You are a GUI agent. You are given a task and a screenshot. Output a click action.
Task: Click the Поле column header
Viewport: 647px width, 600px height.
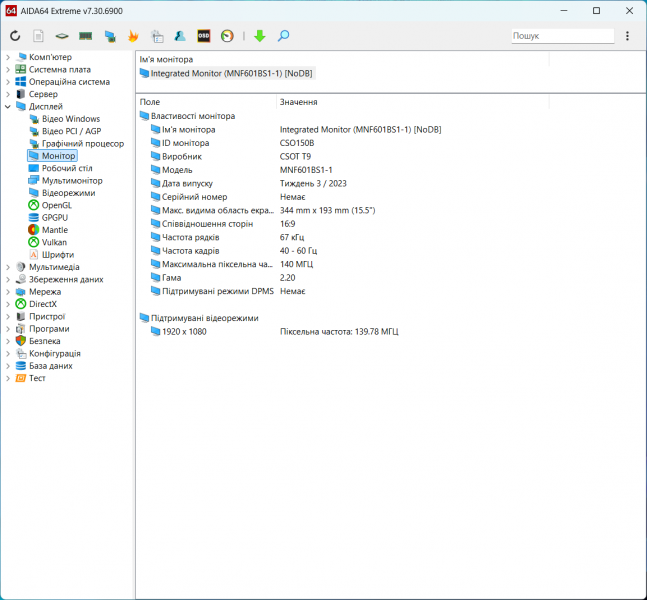coord(206,102)
